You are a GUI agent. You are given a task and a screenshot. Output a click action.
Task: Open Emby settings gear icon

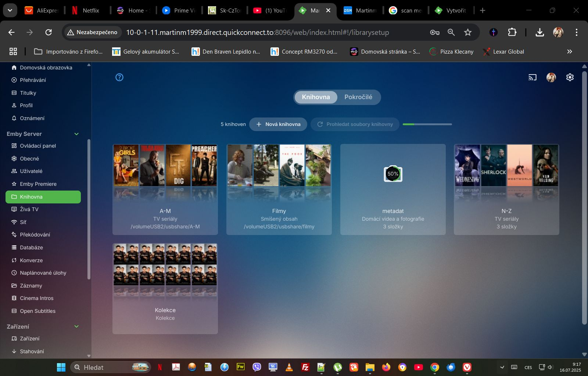point(570,77)
